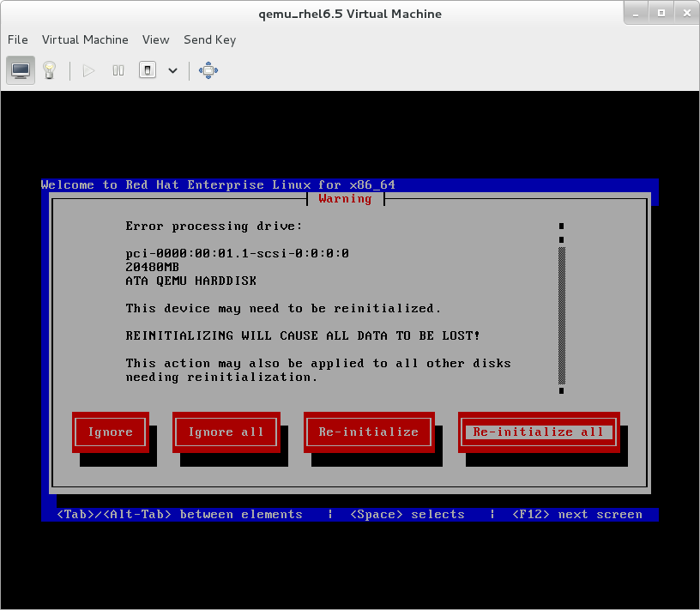Choose the Ignore all button
Screen dimensions: 700x610
226,432
